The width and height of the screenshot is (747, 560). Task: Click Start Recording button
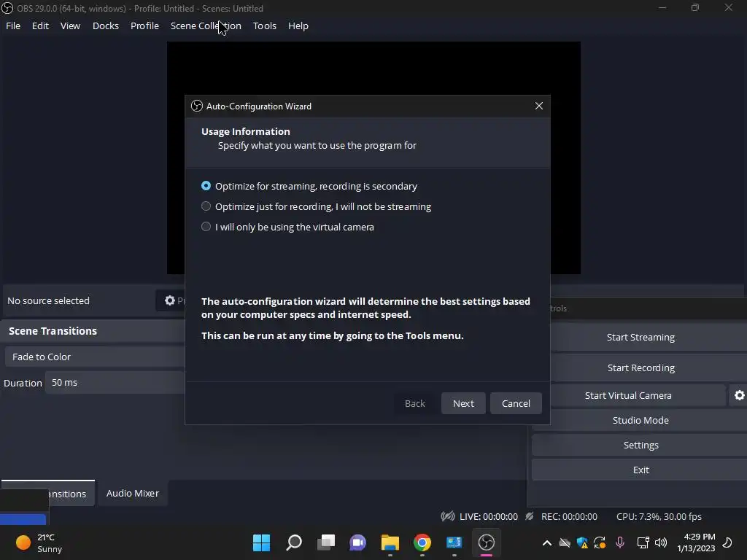(x=640, y=367)
